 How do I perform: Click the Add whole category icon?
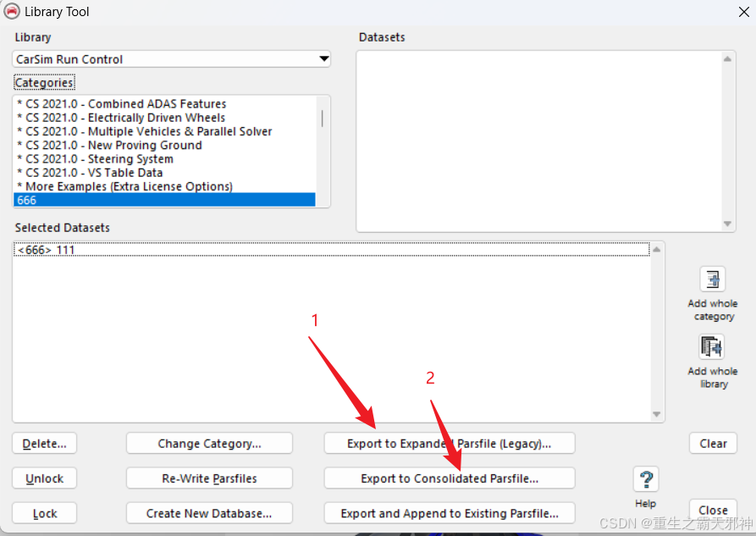tap(712, 279)
